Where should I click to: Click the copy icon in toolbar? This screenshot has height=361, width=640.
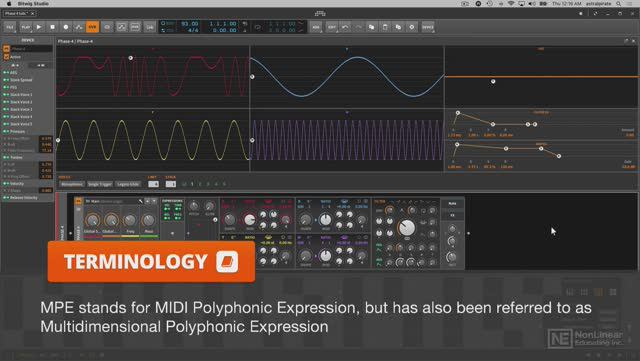tap(371, 27)
